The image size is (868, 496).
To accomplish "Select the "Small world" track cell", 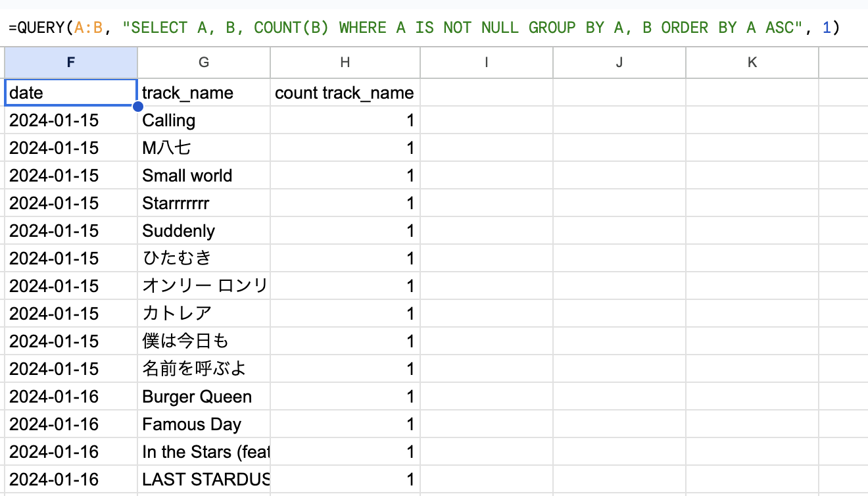I will (204, 176).
